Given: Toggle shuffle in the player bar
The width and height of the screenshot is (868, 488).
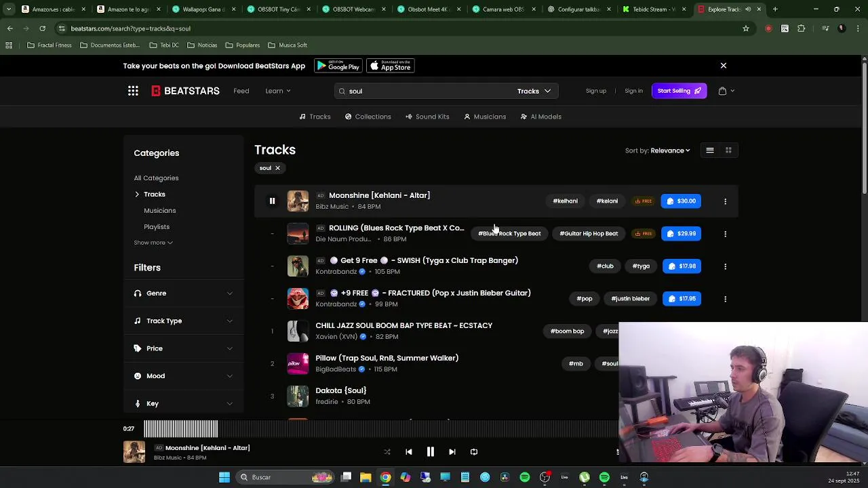Looking at the screenshot, I should point(387,452).
